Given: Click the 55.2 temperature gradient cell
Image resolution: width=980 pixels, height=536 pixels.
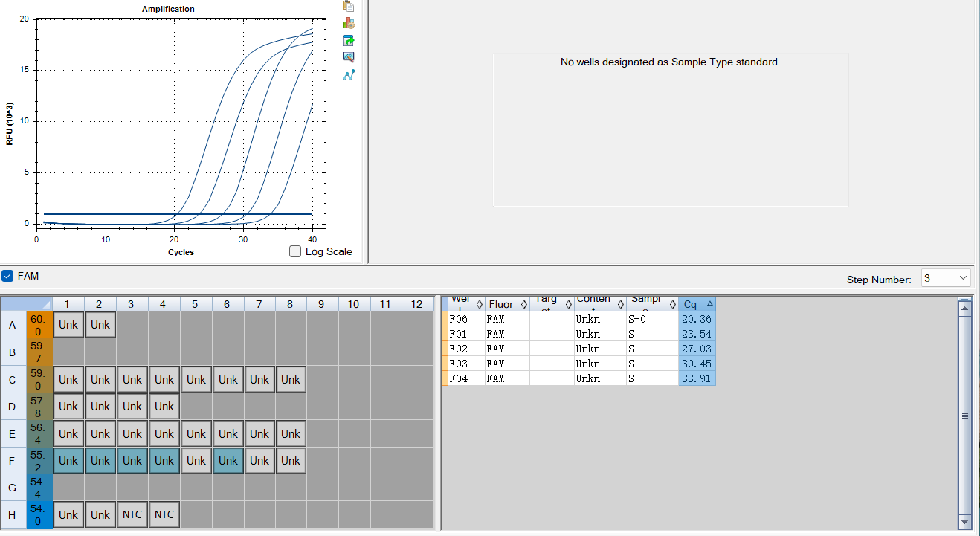Looking at the screenshot, I should (x=39, y=460).
